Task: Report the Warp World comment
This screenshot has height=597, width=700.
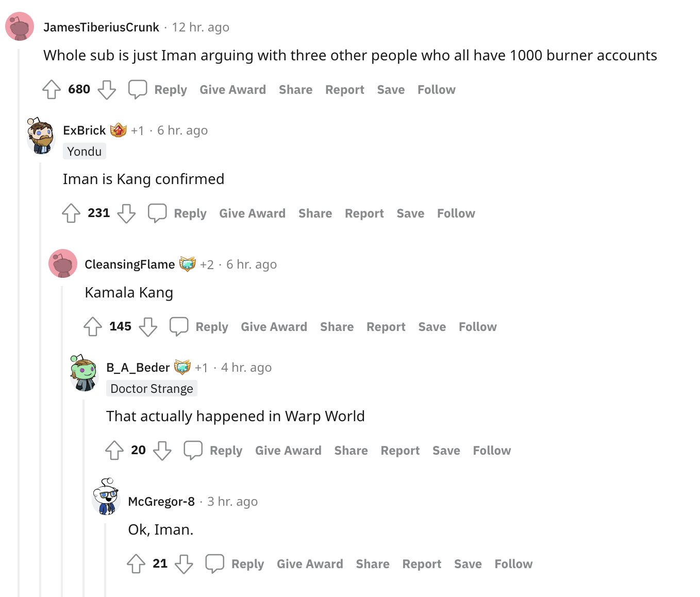Action: coord(400,451)
